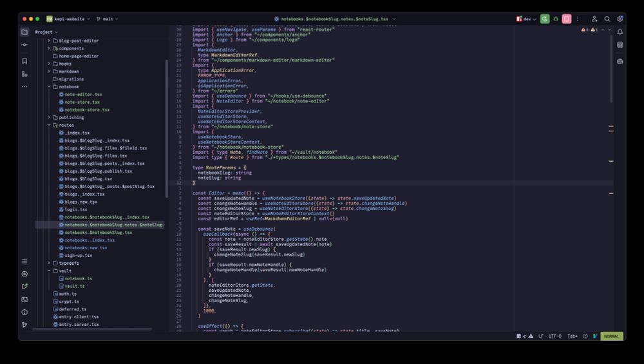Expand the markdown folder

[49, 72]
